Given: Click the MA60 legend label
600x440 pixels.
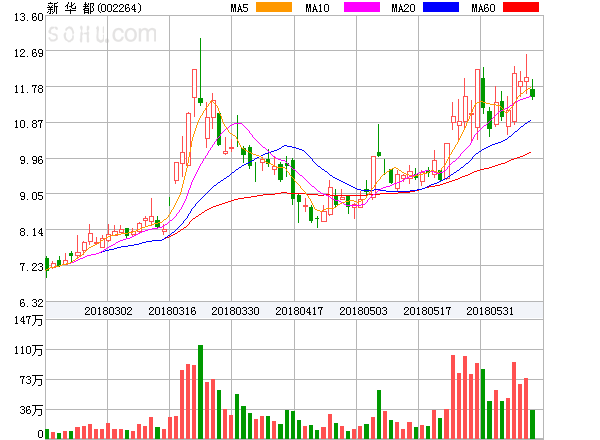Looking at the screenshot, I should tap(483, 8).
